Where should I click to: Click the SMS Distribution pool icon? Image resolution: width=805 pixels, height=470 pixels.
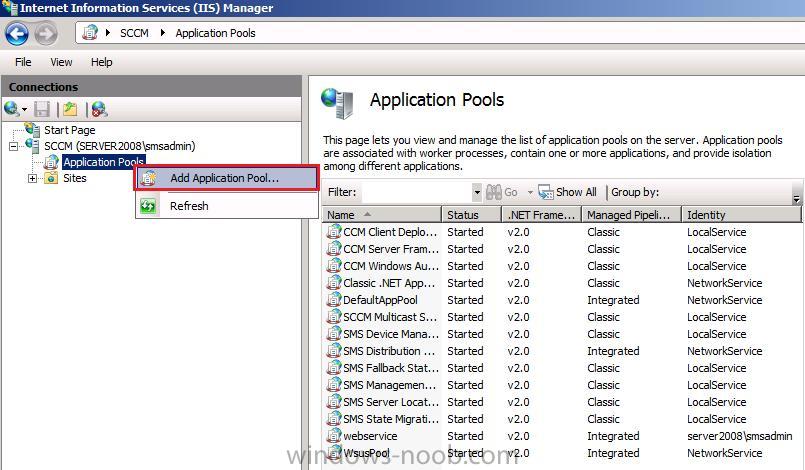click(334, 351)
